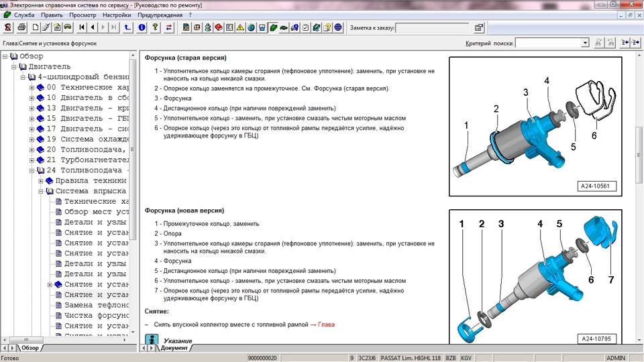Click the old injector illustration A24-10561

535,127
